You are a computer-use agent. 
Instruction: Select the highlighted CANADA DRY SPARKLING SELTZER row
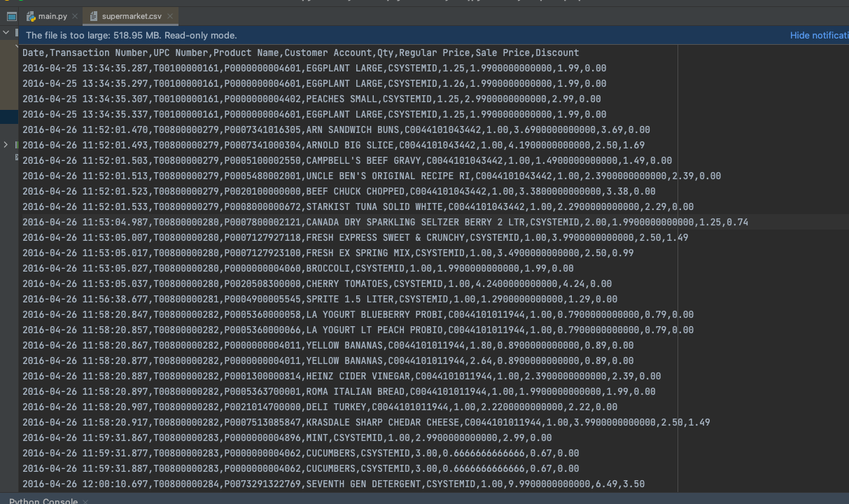coord(384,222)
